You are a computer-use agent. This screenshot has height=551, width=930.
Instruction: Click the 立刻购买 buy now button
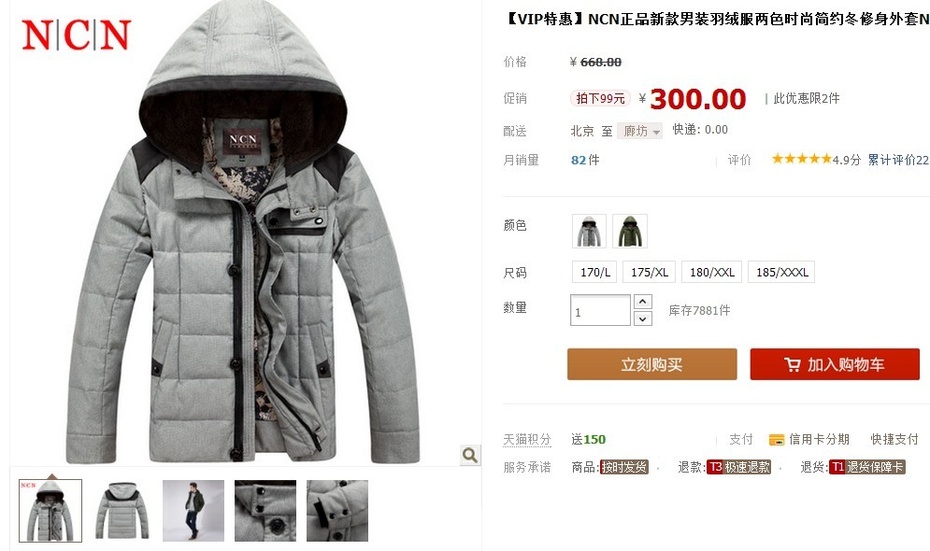pyautogui.click(x=652, y=364)
